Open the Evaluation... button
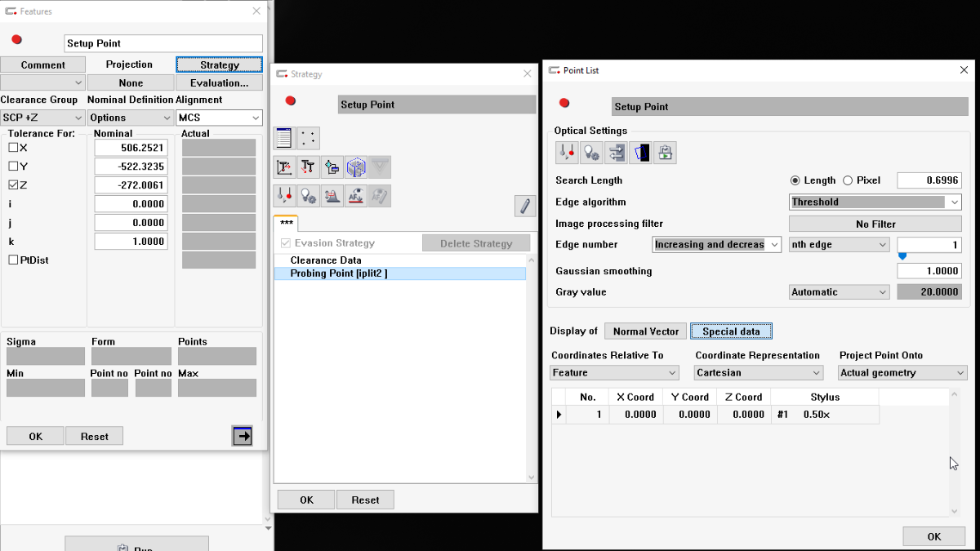980x551 pixels. 219,82
